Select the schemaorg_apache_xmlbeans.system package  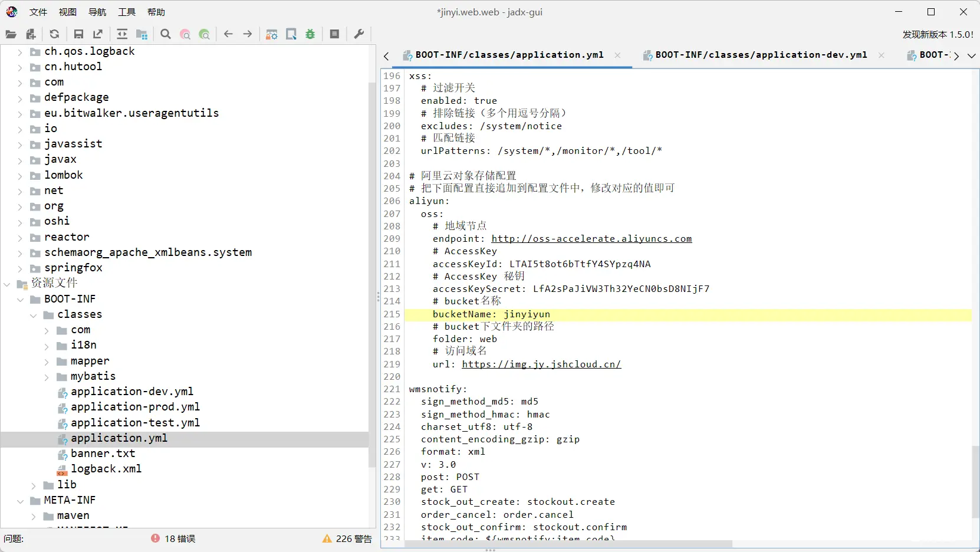click(148, 252)
